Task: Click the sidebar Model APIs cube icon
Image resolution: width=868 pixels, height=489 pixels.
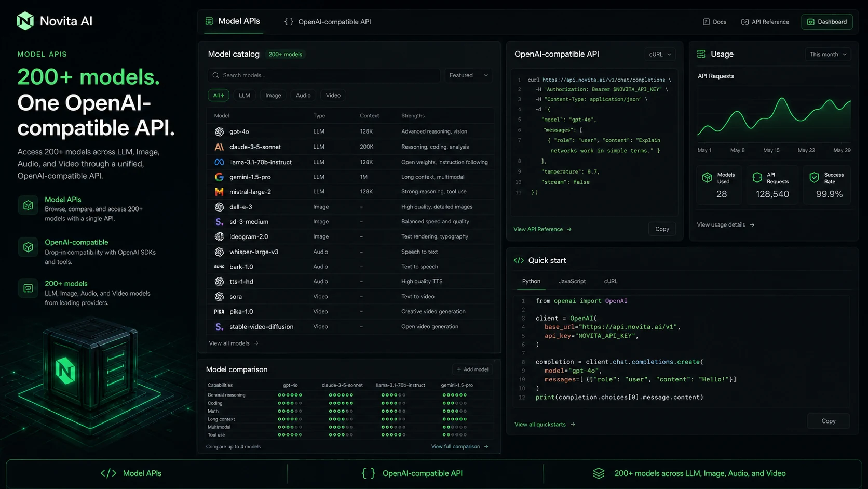Action: coord(28,205)
